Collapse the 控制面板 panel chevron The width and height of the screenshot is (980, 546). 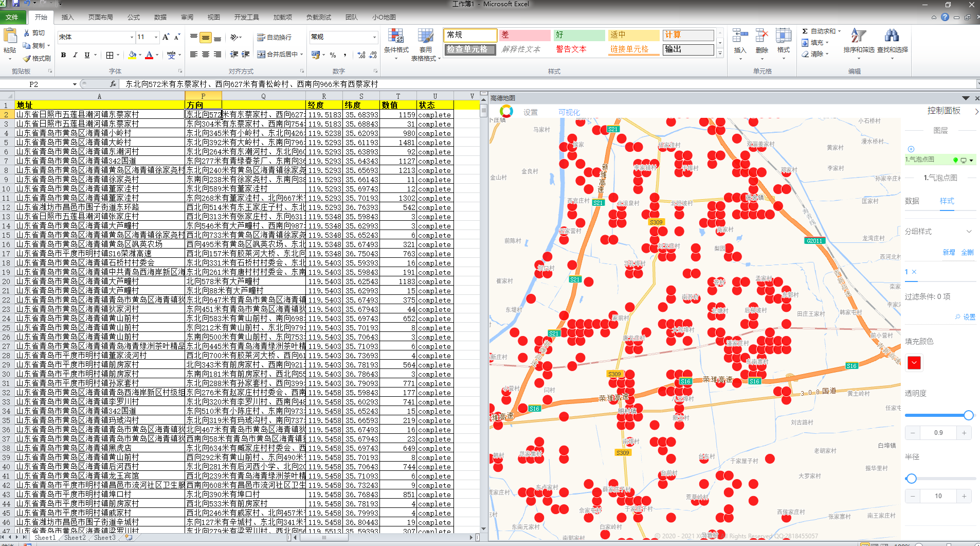coord(976,111)
